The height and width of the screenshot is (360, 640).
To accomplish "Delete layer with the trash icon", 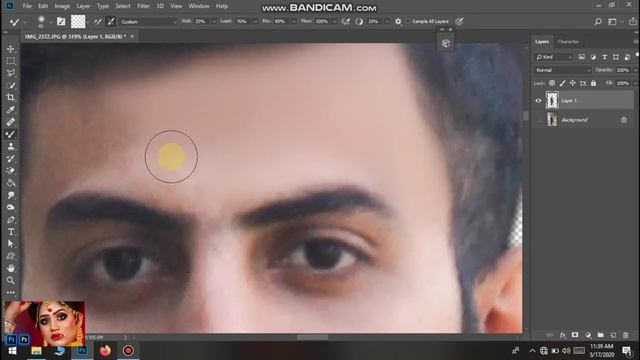I will (626, 335).
